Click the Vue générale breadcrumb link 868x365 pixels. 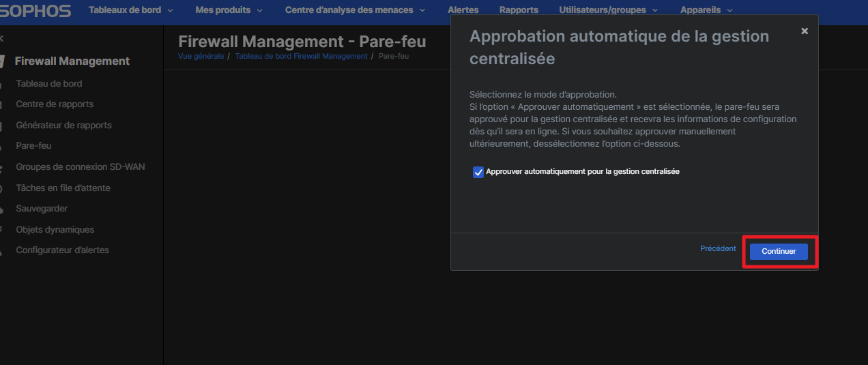coord(201,56)
